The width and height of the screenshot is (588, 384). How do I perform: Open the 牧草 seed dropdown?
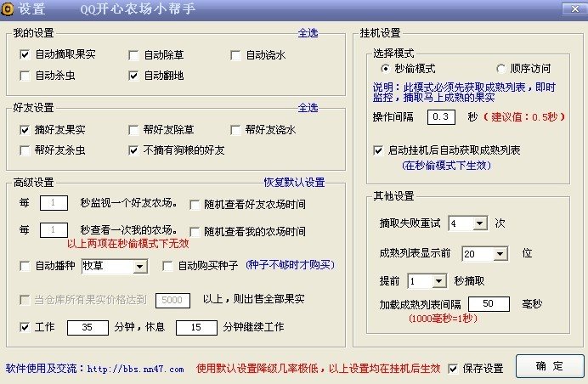[x=140, y=267]
